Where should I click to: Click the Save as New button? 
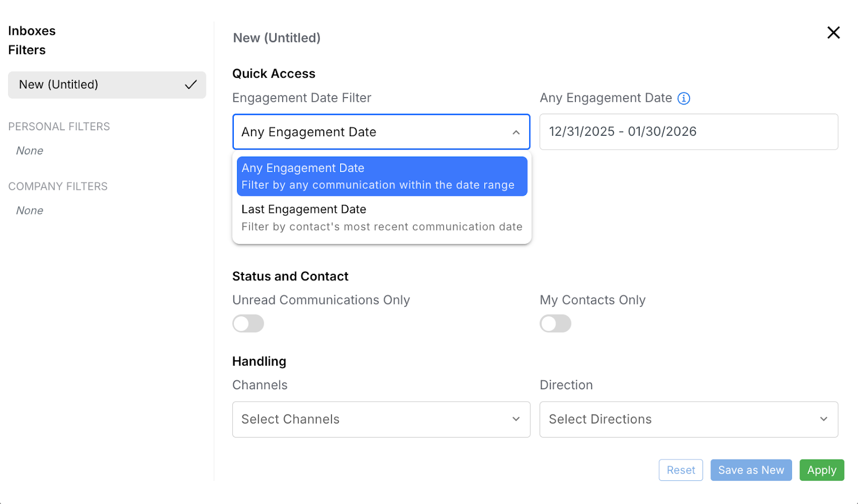(751, 470)
